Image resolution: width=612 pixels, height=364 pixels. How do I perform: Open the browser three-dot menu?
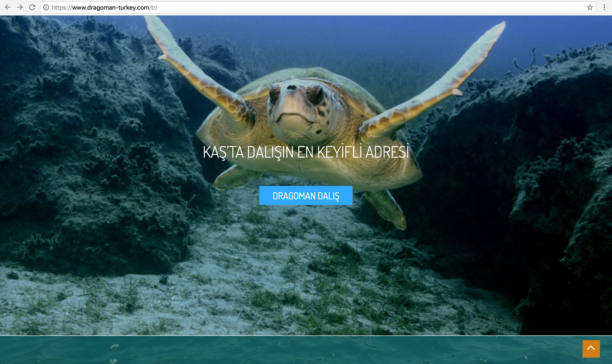[604, 7]
